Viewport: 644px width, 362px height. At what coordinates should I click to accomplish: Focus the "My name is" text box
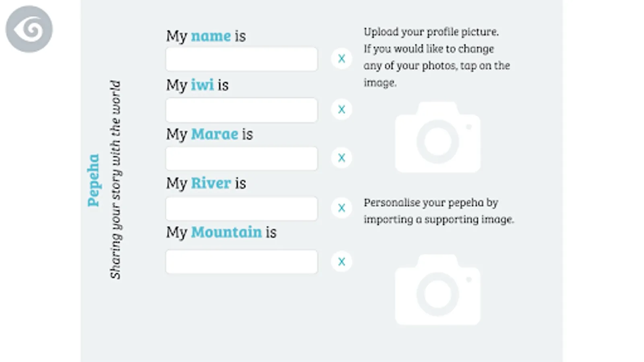(242, 59)
